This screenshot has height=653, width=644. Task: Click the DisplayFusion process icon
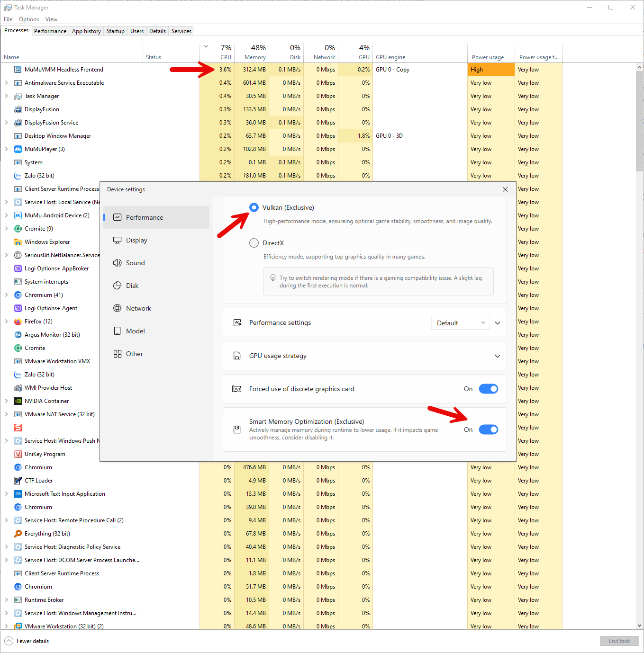pyautogui.click(x=18, y=109)
